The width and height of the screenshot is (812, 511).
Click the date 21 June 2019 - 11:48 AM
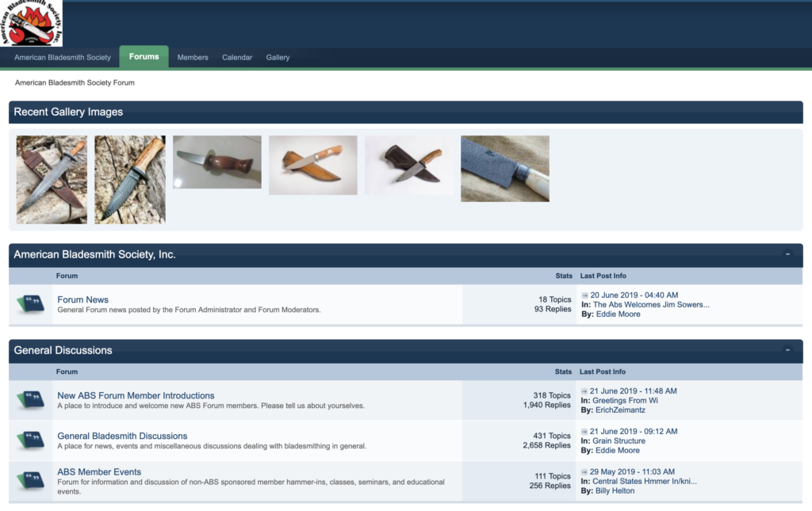634,391
